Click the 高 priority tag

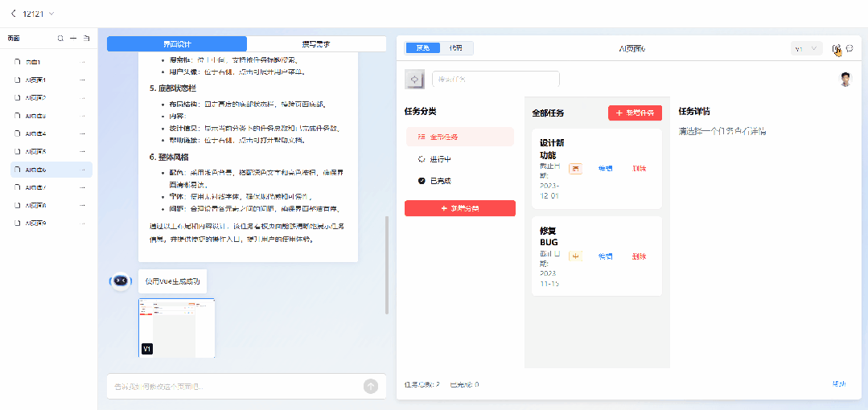point(575,169)
